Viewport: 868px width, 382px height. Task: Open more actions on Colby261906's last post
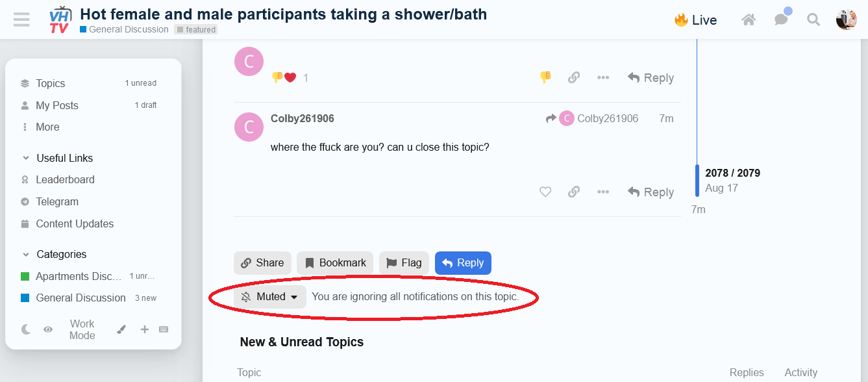click(x=603, y=192)
